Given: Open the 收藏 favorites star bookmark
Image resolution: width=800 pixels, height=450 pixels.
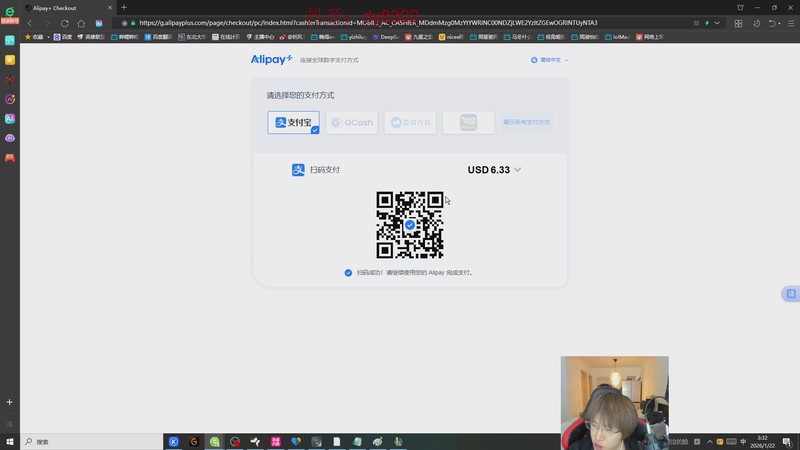Looking at the screenshot, I should coord(34,37).
